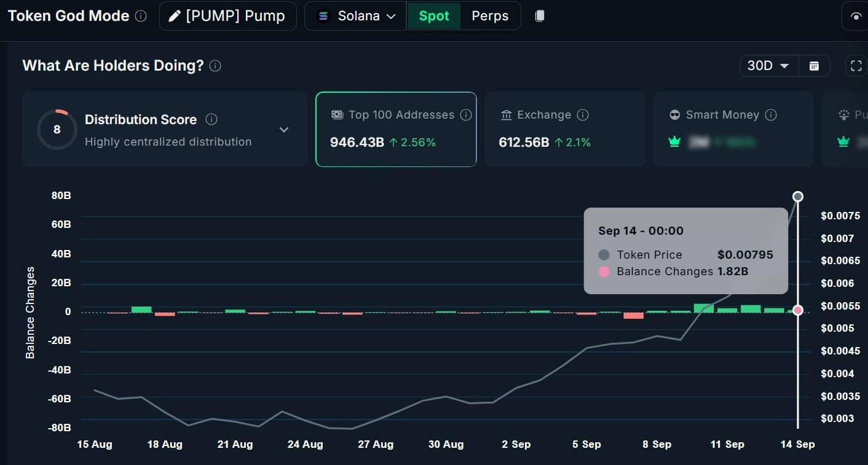Image resolution: width=868 pixels, height=465 pixels.
Task: Click the wallet icon on Top 100 Addresses card
Action: coord(337,114)
